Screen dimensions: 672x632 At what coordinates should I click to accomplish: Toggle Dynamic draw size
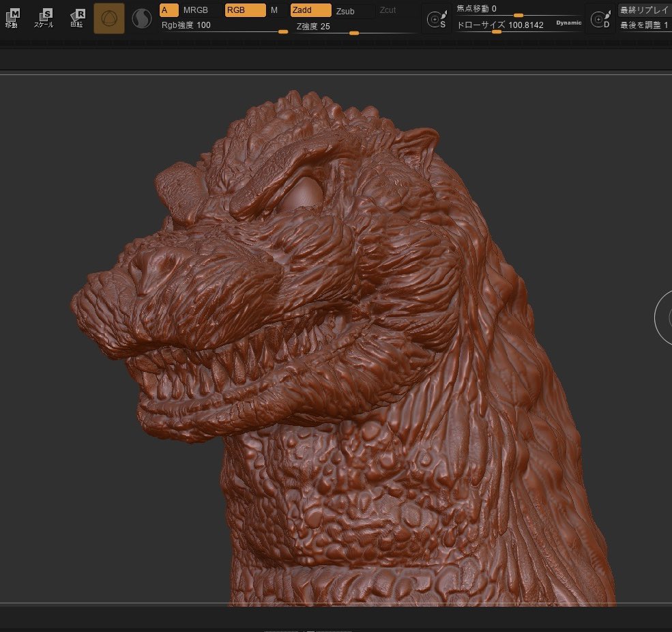(x=569, y=23)
